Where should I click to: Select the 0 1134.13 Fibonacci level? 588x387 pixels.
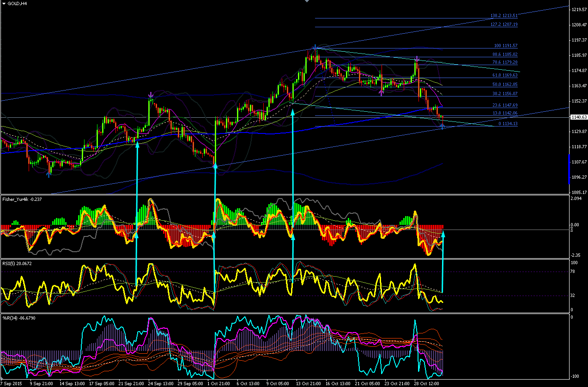tap(508, 124)
